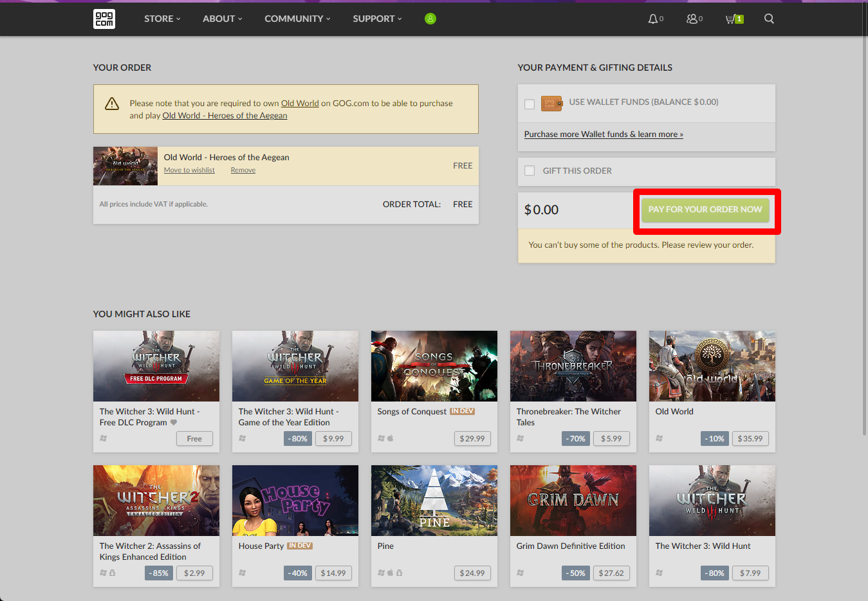
Task: Open the friends icon in the header
Action: coord(692,19)
